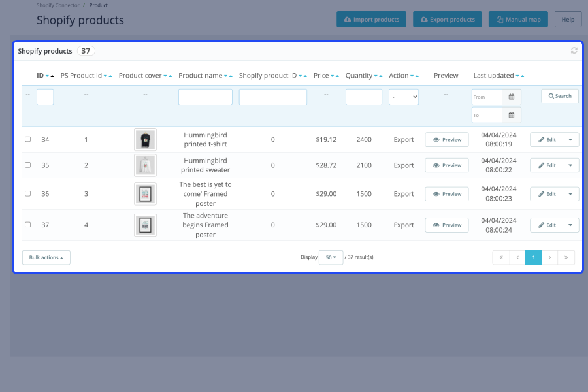The image size is (588, 392).
Task: Open the To date calendar icon
Action: pyautogui.click(x=511, y=115)
